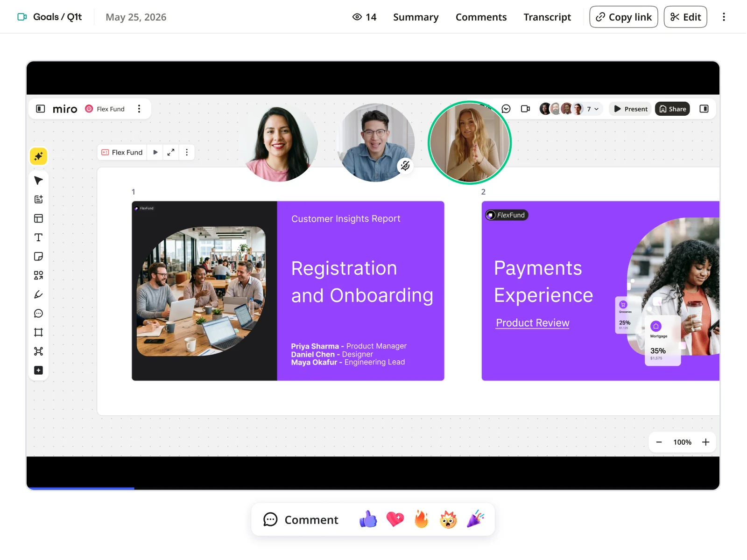Click the views eye icon showing 14
The height and width of the screenshot is (560, 747).
pos(357,17)
